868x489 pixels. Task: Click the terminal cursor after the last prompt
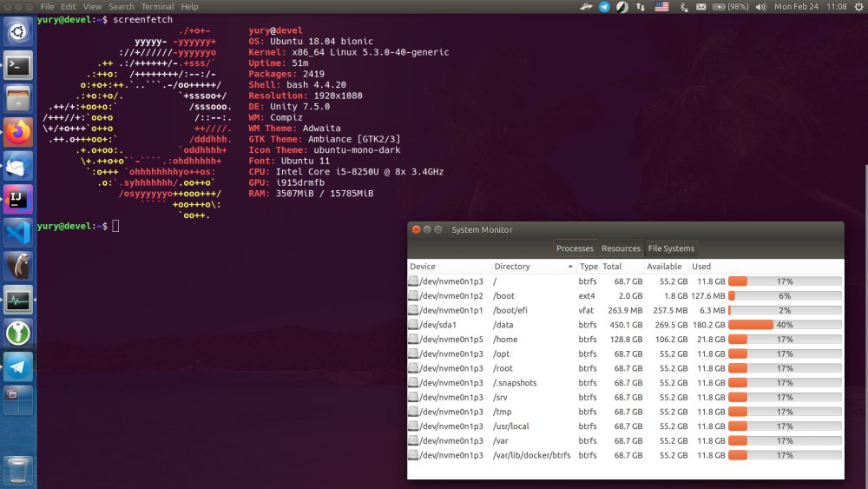(x=115, y=226)
